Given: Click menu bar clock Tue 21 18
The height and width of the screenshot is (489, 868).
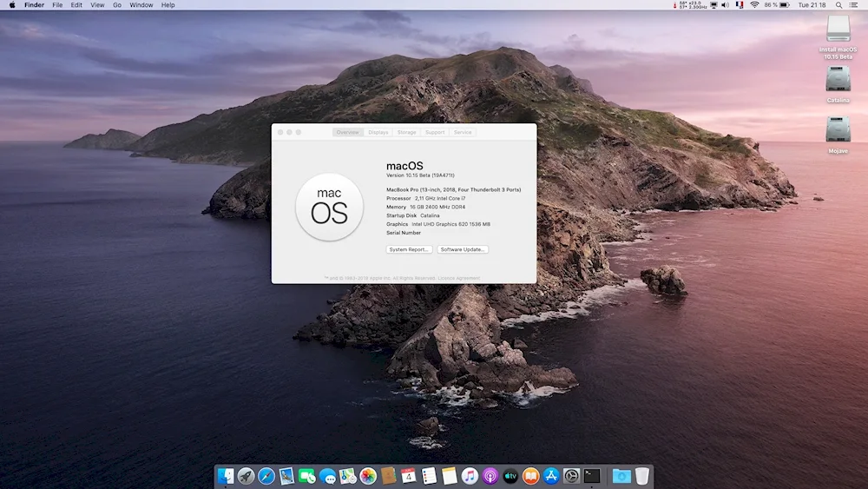Looking at the screenshot, I should pyautogui.click(x=812, y=5).
